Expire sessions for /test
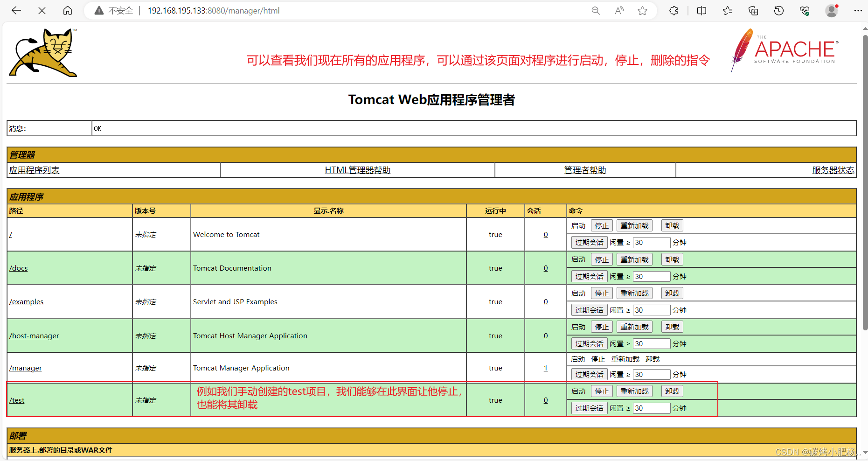Viewport: 868px width, 461px height. click(x=590, y=408)
